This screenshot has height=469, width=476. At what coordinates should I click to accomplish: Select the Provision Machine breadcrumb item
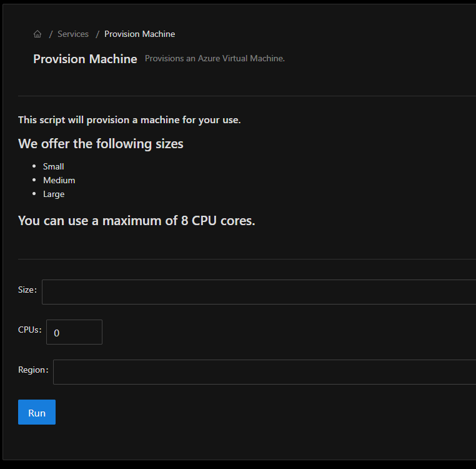[139, 34]
